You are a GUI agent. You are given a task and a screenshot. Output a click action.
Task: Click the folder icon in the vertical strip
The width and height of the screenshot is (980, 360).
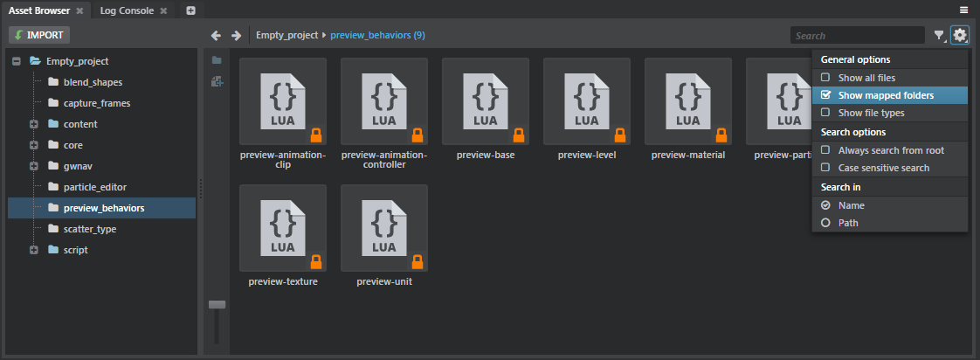(x=217, y=60)
